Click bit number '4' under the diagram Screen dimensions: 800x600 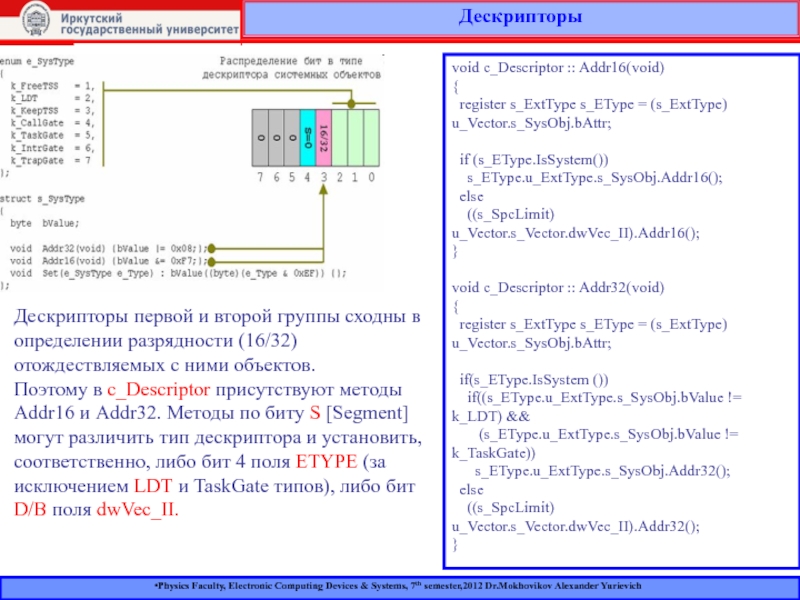point(307,178)
